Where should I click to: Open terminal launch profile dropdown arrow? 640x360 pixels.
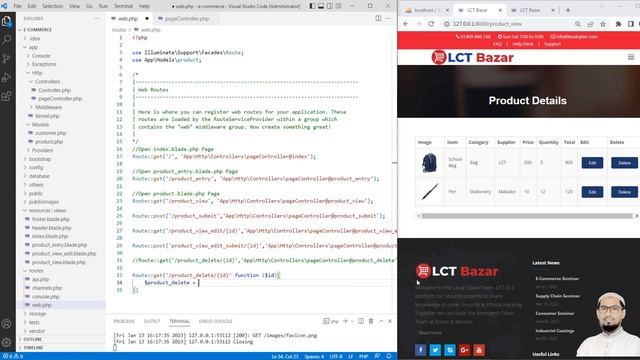coord(352,321)
